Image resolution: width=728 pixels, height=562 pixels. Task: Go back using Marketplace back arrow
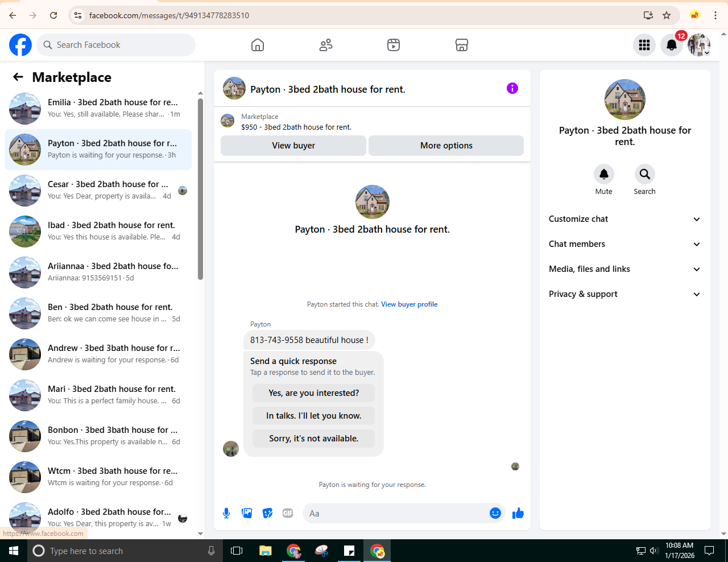[18, 77]
